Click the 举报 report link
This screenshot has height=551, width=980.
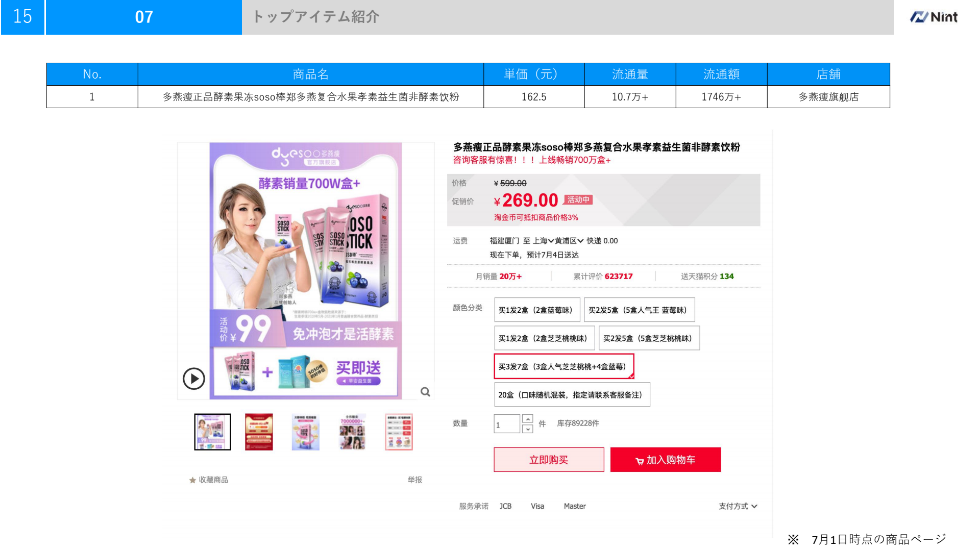[414, 480]
